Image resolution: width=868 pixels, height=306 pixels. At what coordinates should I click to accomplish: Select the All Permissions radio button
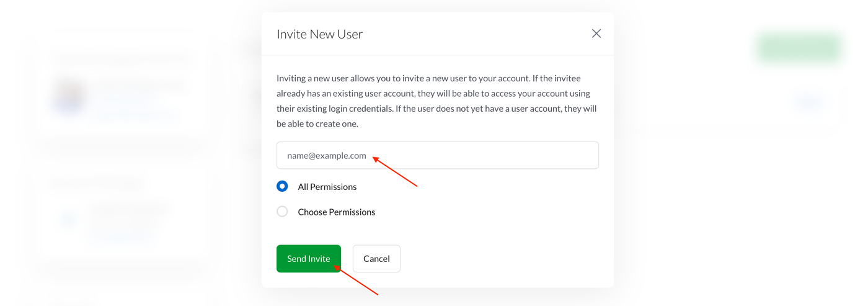(x=282, y=186)
